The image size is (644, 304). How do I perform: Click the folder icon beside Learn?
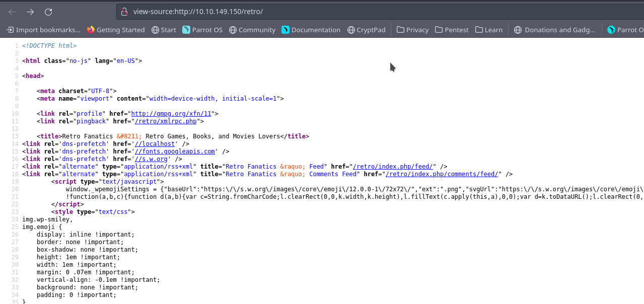tap(479, 30)
